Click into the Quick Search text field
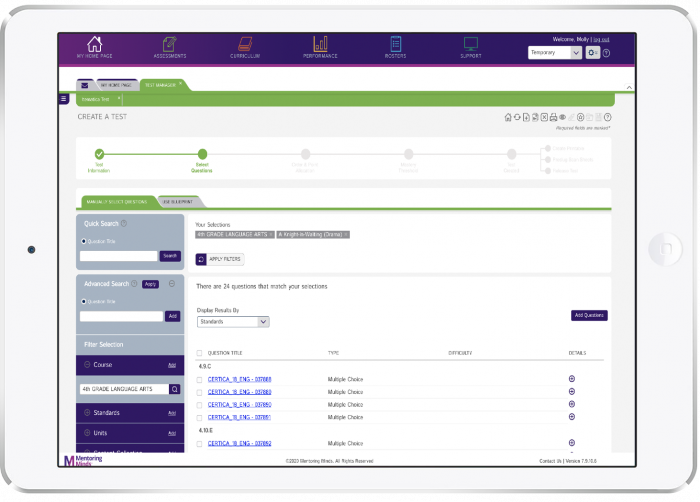The width and height of the screenshot is (700, 502). click(118, 256)
